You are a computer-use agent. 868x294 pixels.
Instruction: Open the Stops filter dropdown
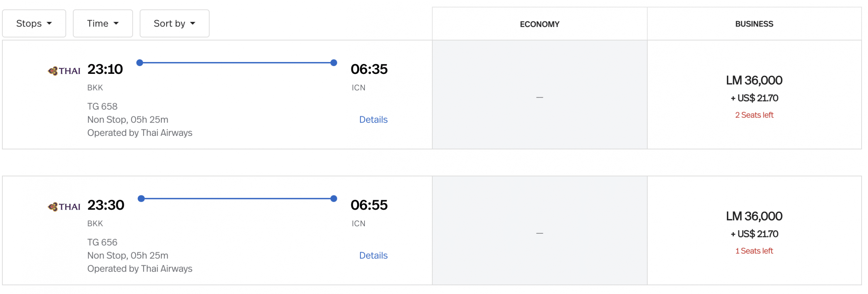click(x=34, y=23)
